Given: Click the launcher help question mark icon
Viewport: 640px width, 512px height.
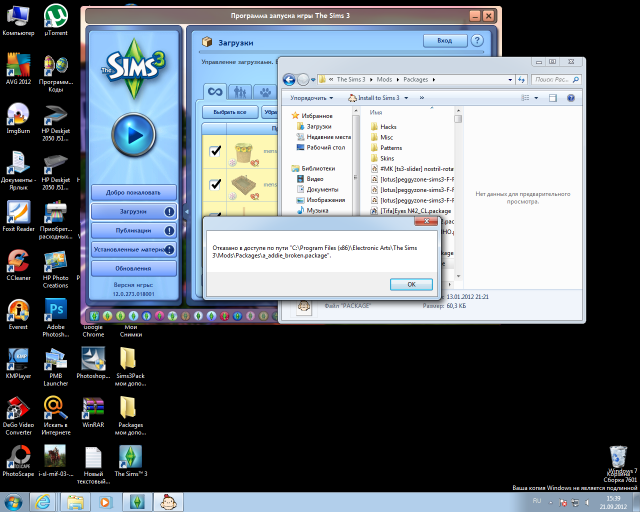Looking at the screenshot, I should click(x=477, y=40).
